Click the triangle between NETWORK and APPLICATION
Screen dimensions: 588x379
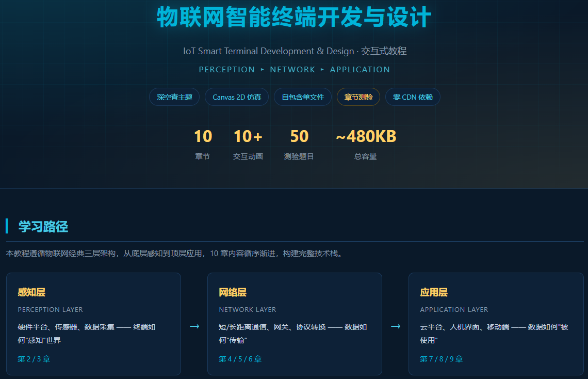click(322, 69)
